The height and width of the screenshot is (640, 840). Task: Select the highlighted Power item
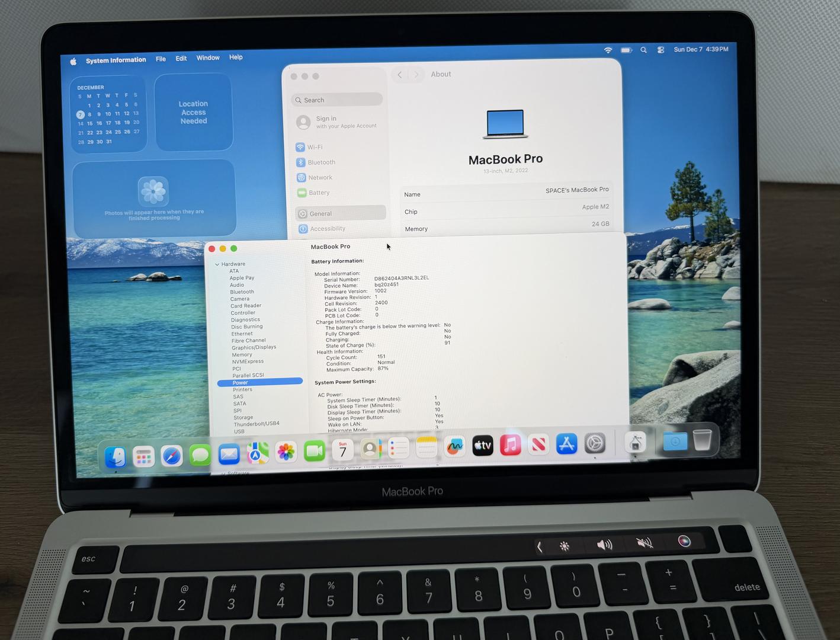260,382
